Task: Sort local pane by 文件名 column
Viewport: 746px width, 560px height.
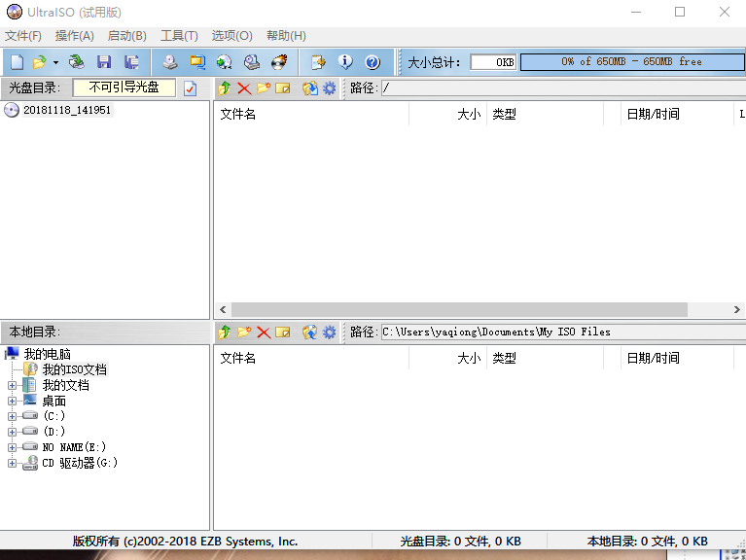Action: pos(311,358)
